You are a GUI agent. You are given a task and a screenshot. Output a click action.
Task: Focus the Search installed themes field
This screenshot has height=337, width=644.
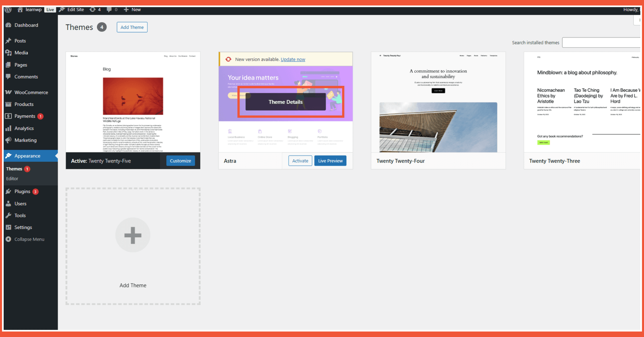pyautogui.click(x=601, y=43)
